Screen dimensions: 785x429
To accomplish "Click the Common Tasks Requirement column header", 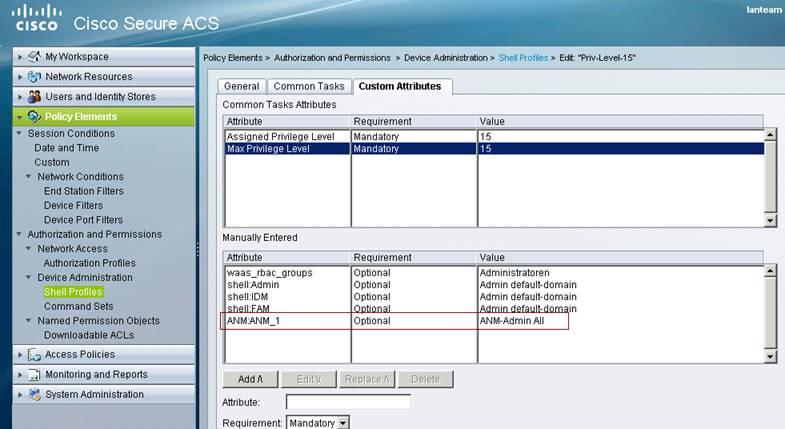I will pyautogui.click(x=414, y=121).
